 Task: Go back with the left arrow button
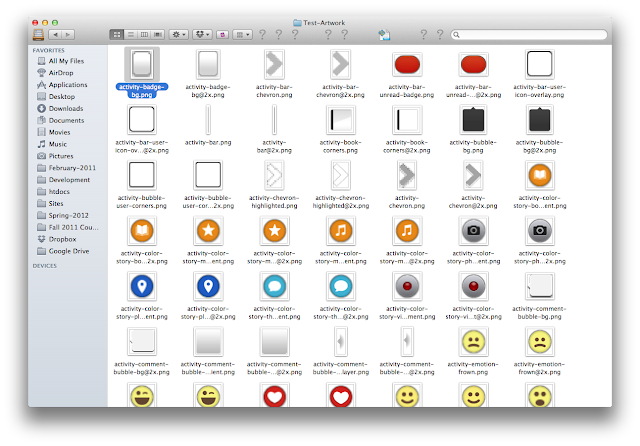(x=55, y=35)
